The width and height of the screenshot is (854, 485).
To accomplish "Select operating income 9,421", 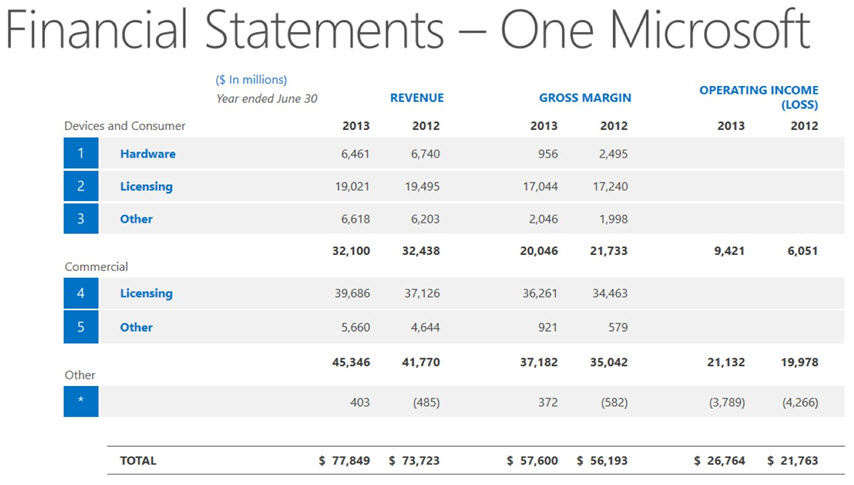I will pos(729,251).
